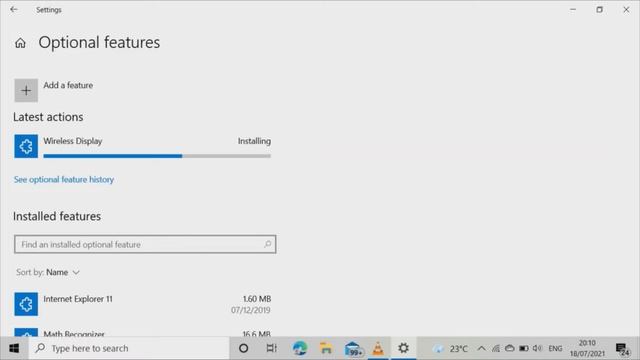Screen dimensions: 640x360
Task: Click the 1.60 MB size value
Action: pyautogui.click(x=257, y=299)
